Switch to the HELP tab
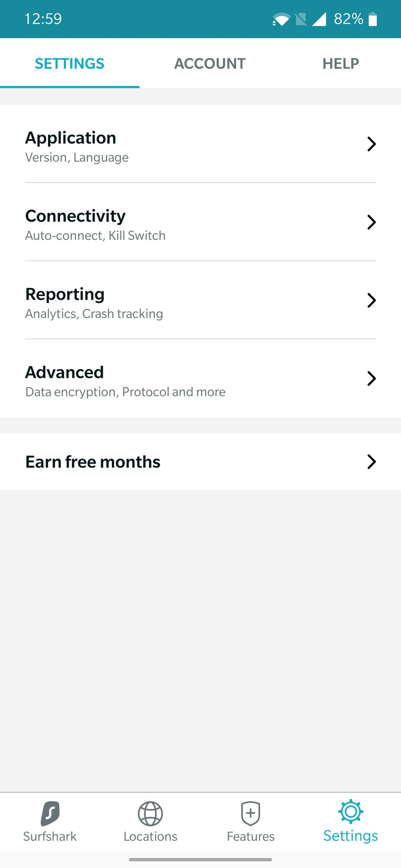 click(340, 64)
